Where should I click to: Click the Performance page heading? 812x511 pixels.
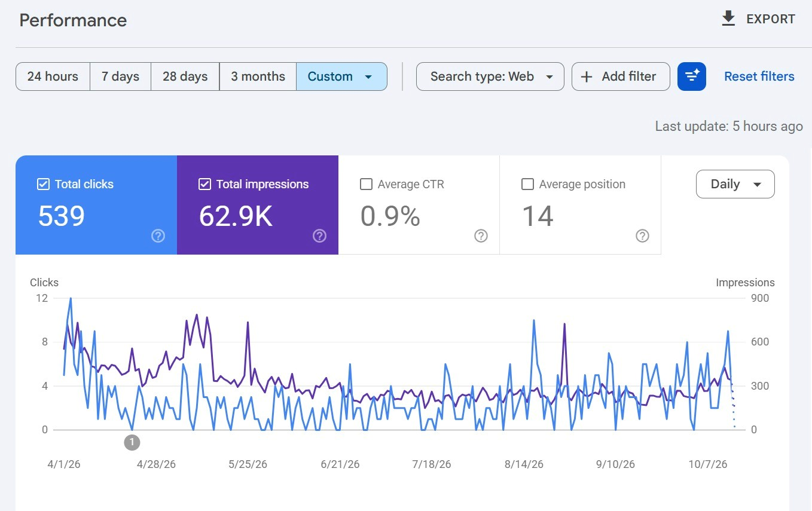pyautogui.click(x=73, y=20)
